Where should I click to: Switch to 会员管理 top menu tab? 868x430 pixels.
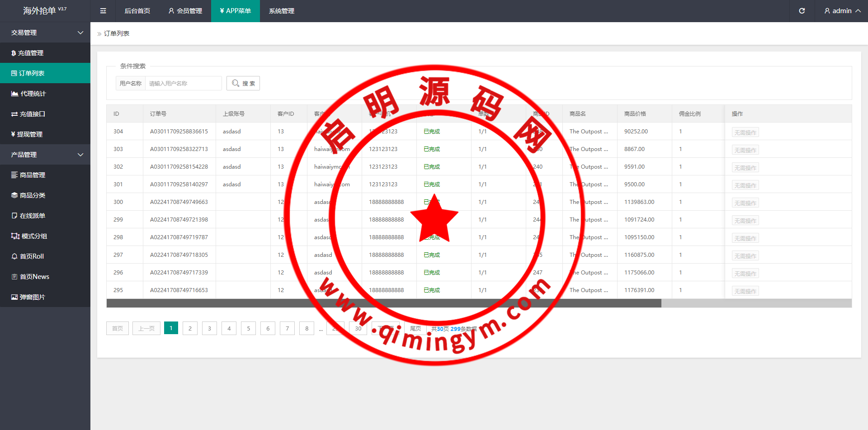point(185,11)
